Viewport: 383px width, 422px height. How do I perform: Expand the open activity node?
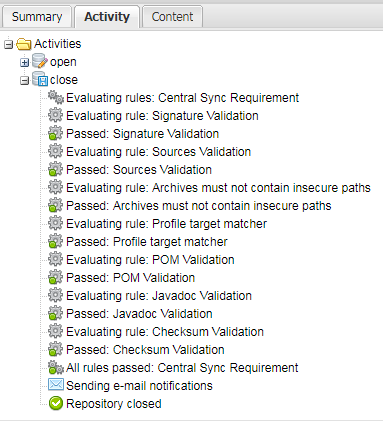click(x=24, y=62)
